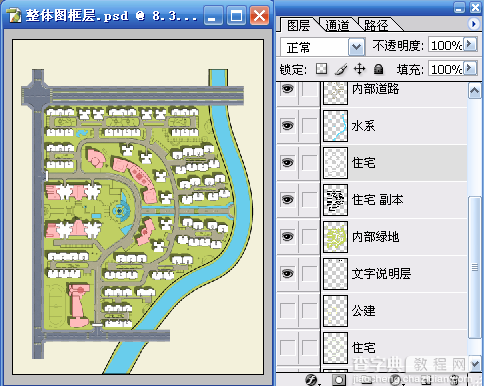Close the 整体图框层.psd document window
This screenshot has height=386, width=484.
pos(259,16)
